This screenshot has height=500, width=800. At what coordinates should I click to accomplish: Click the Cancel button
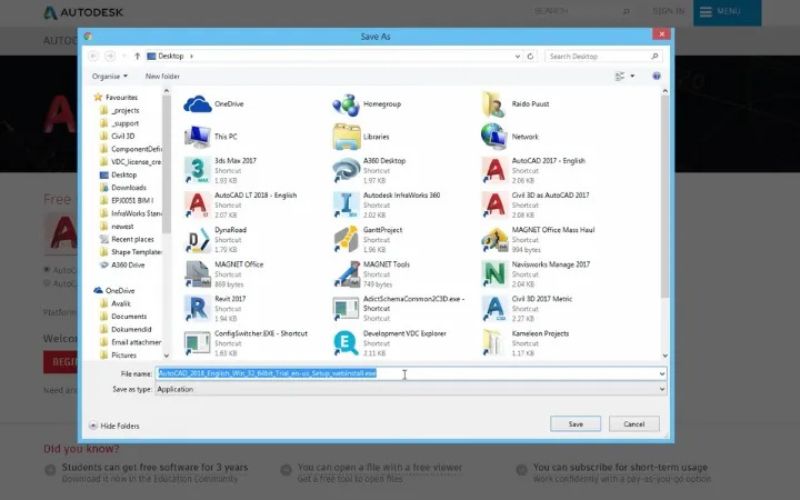[634, 424]
